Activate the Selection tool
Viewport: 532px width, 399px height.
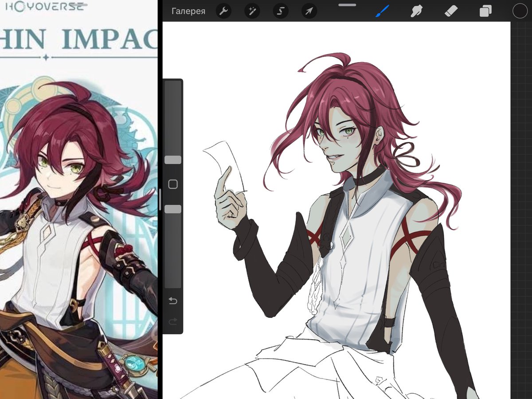point(280,11)
